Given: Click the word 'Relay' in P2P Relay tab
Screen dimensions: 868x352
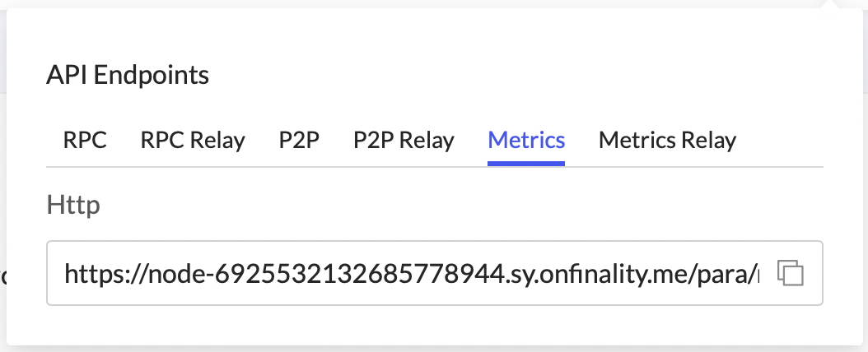Looking at the screenshot, I should 427,140.
